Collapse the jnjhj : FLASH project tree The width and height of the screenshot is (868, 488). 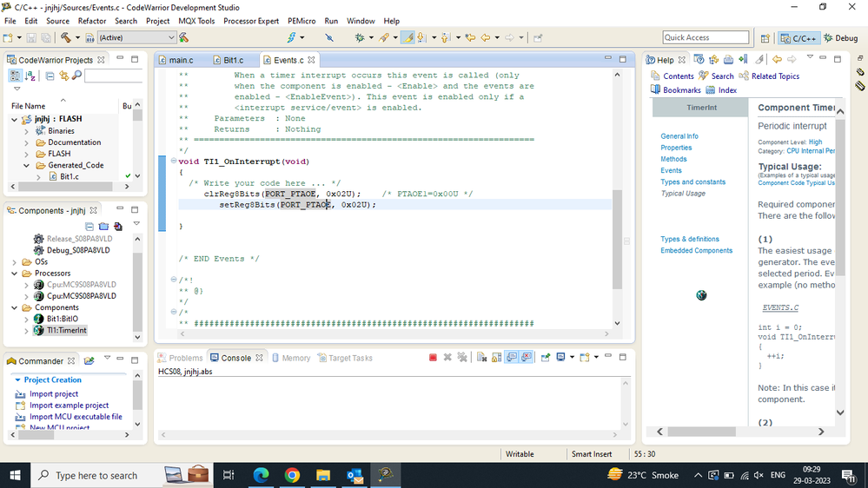tap(15, 119)
